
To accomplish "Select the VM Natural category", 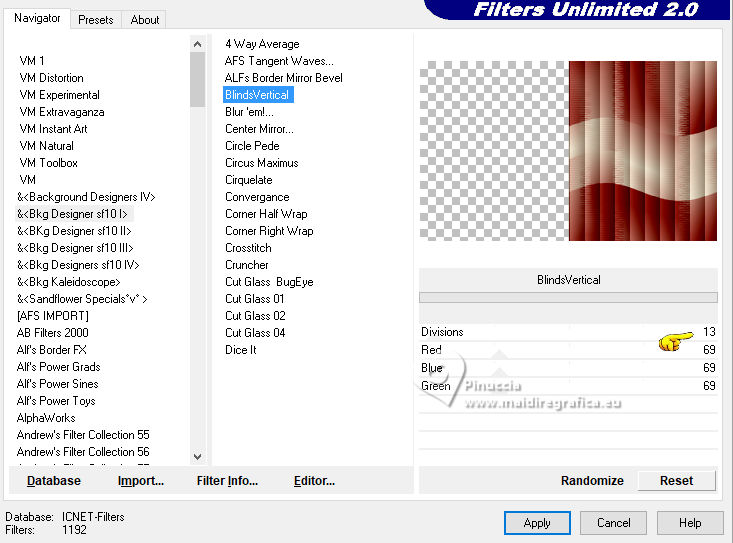I will click(x=46, y=146).
